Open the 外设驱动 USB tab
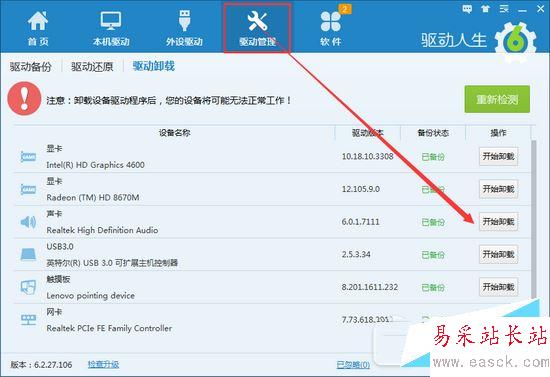The image size is (550, 377). (185, 28)
